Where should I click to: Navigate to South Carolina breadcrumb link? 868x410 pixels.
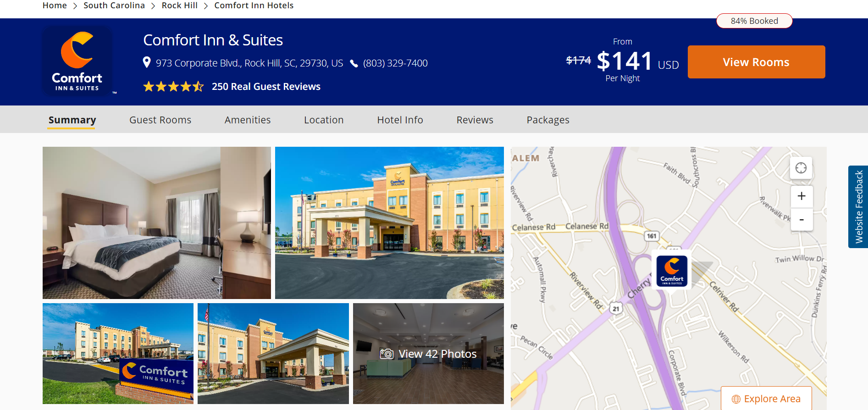[x=114, y=6]
